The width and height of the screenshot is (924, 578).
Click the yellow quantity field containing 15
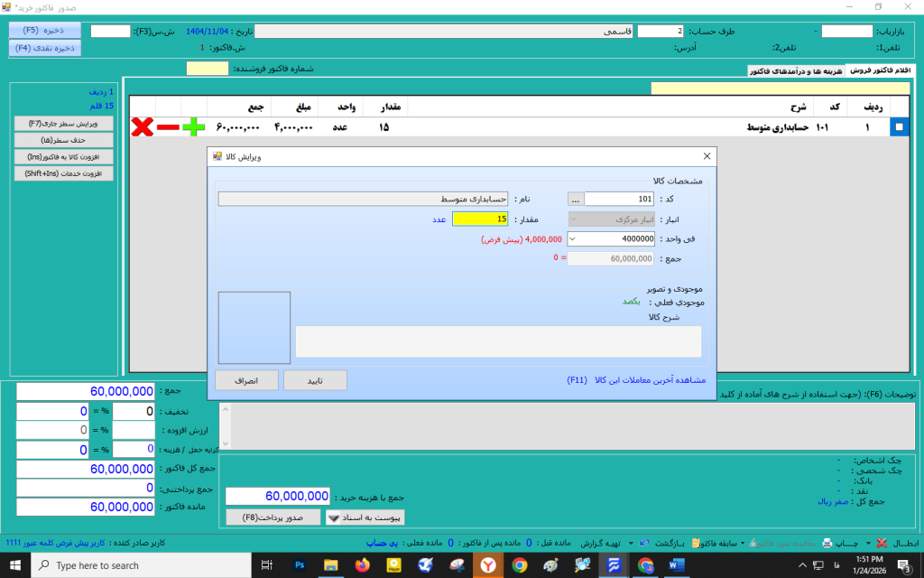click(480, 219)
